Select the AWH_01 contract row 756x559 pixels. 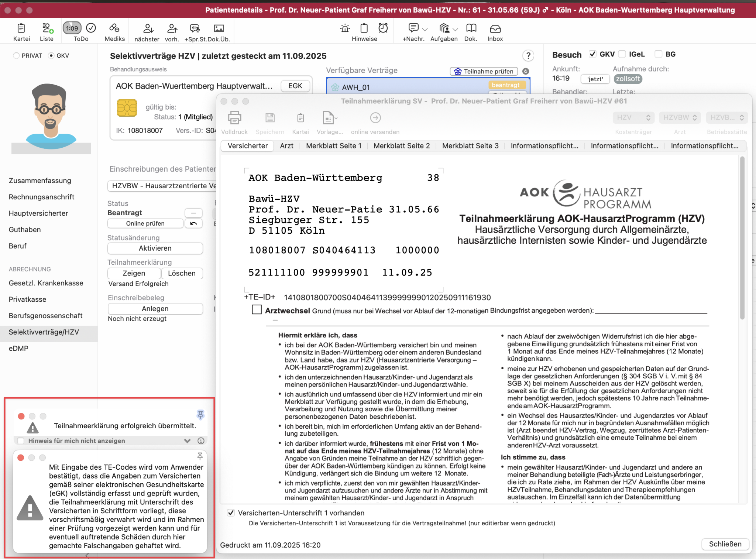tap(428, 86)
